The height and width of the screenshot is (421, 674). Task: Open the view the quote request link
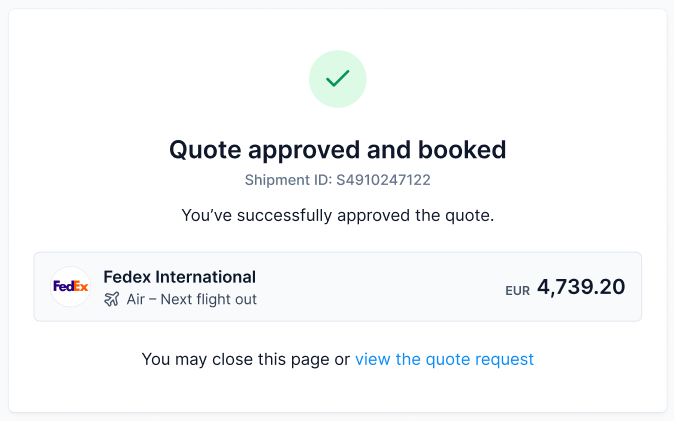tap(444, 359)
